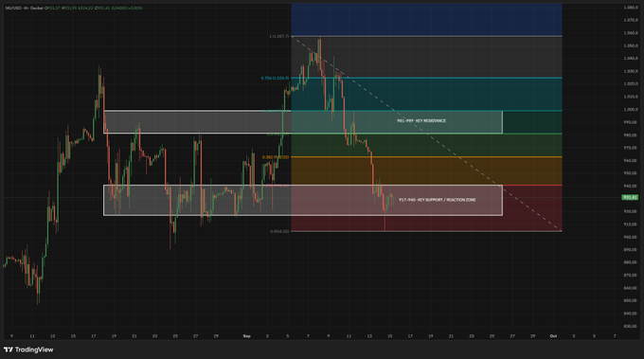This screenshot has width=644, height=359.
Task: Click the closing price value in the legend
Action: click(102, 8)
